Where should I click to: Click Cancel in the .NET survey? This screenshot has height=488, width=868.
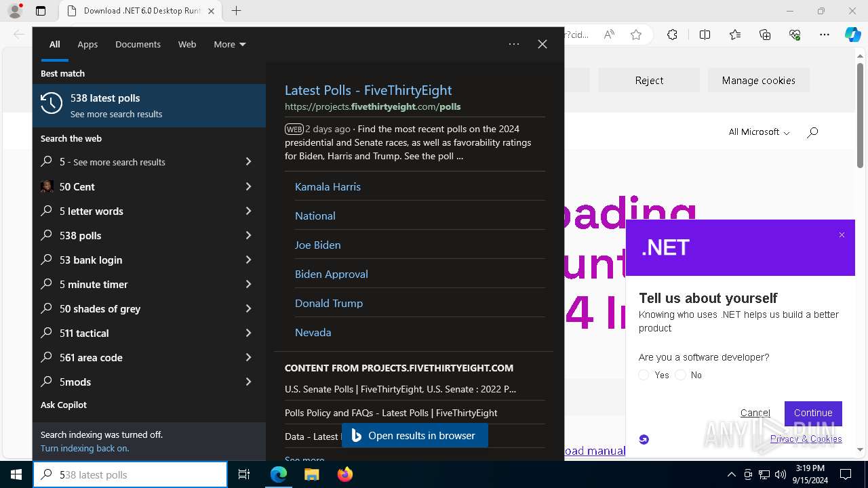pos(755,413)
